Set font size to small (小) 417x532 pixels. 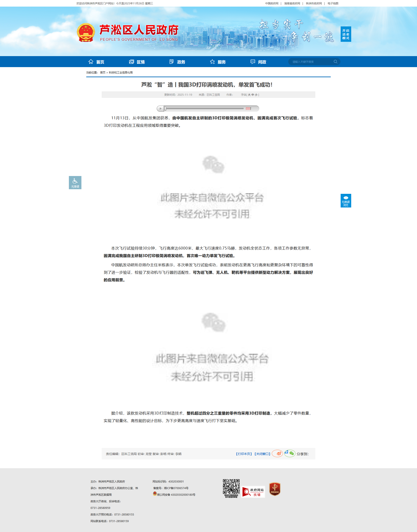tap(256, 95)
